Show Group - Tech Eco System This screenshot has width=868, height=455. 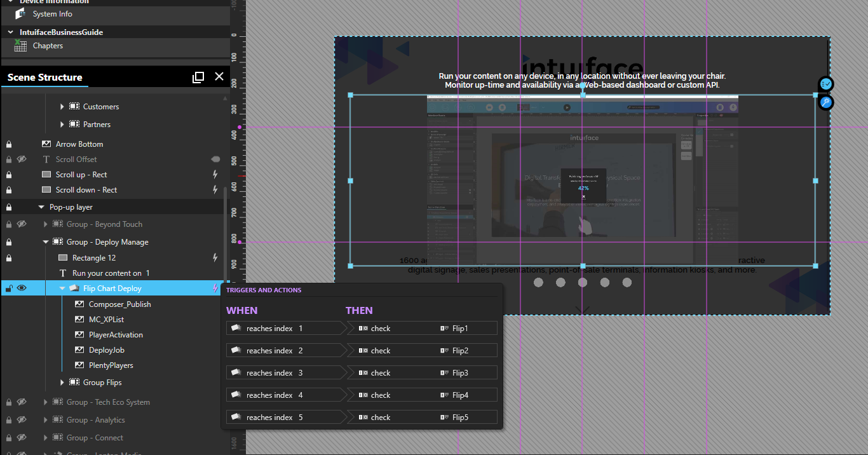22,402
